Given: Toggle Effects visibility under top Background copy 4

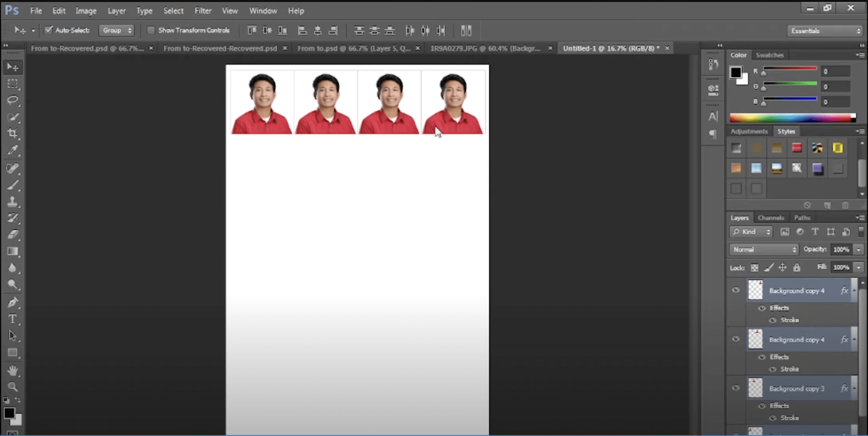Looking at the screenshot, I should point(762,308).
